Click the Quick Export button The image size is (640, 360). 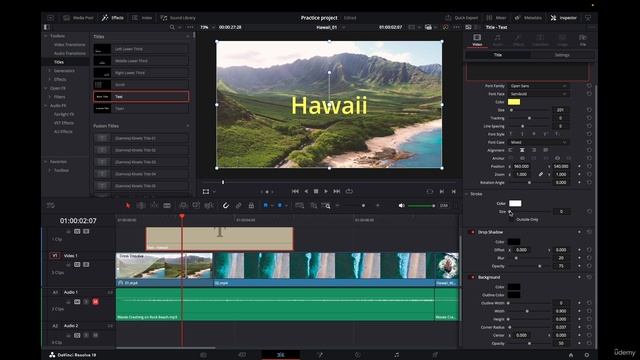pos(462,18)
